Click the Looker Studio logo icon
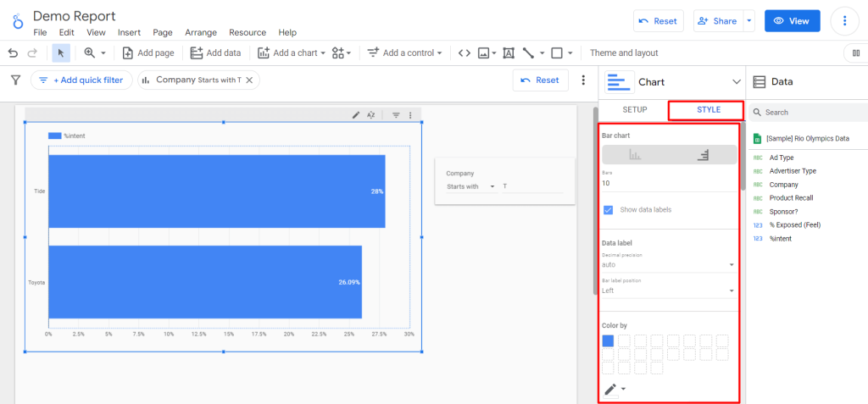868x404 pixels. point(19,22)
